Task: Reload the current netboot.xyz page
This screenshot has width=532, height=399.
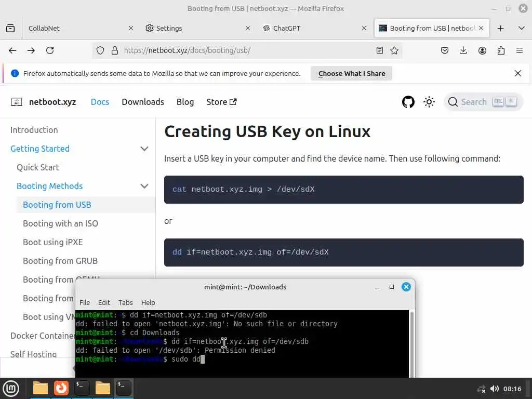Action: tap(50, 50)
